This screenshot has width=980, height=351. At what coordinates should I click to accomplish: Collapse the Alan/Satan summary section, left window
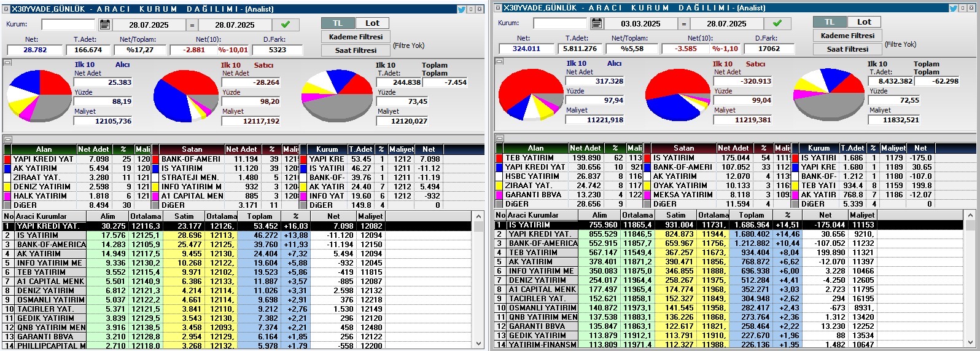(x=7, y=140)
